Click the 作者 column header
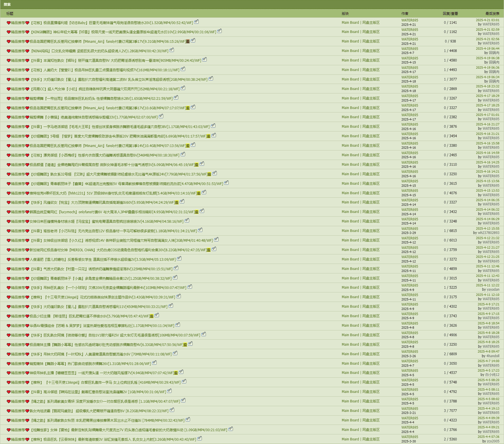The height and width of the screenshot is (444, 504). [405, 14]
